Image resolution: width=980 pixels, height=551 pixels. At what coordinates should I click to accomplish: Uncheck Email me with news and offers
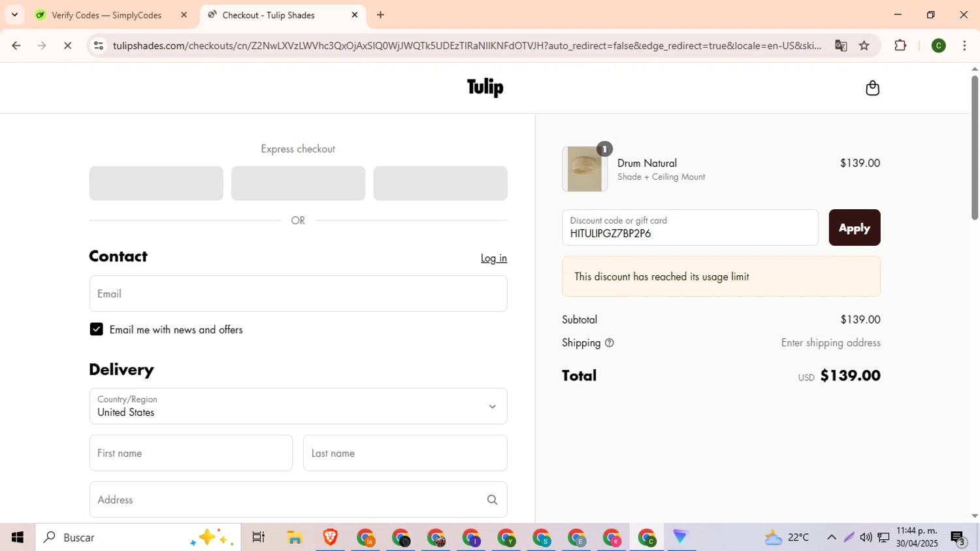97,329
